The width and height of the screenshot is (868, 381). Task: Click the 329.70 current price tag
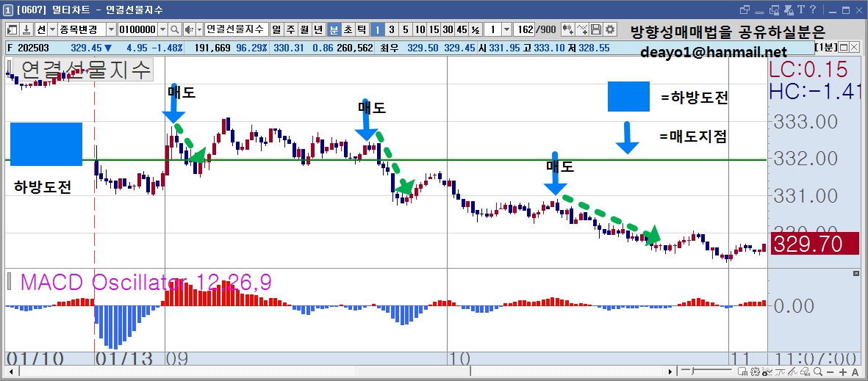[814, 244]
